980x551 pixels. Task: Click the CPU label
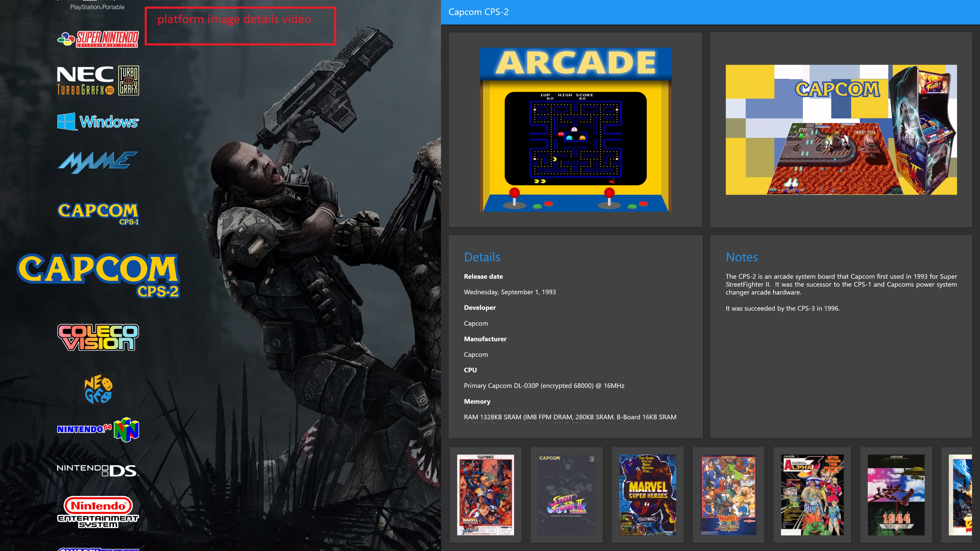pyautogui.click(x=470, y=370)
